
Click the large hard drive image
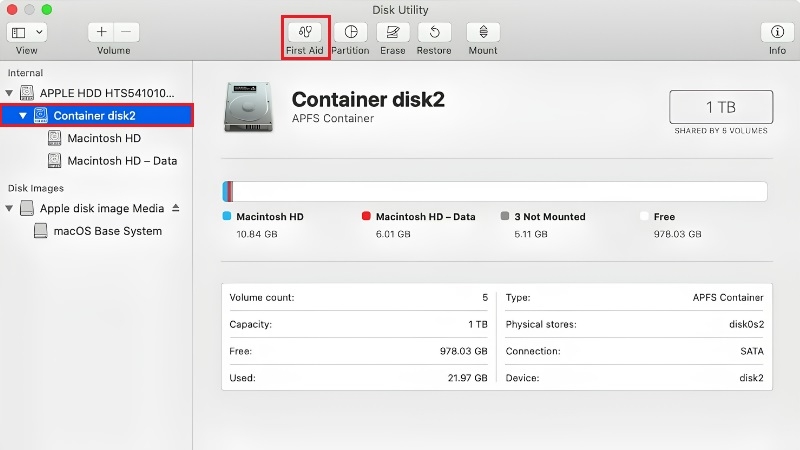tap(248, 107)
